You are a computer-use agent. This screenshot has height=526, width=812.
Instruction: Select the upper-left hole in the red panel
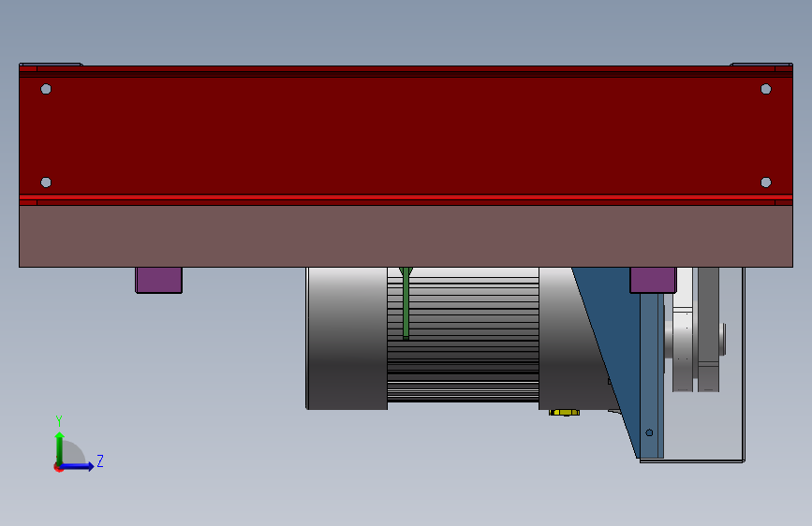[x=46, y=89]
